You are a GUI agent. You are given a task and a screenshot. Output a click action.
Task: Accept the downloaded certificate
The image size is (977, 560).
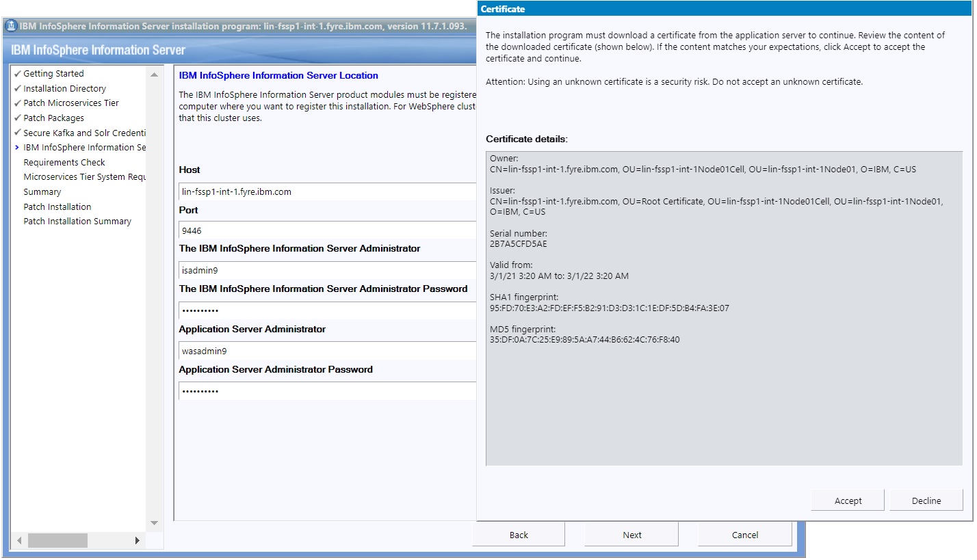[848, 501]
